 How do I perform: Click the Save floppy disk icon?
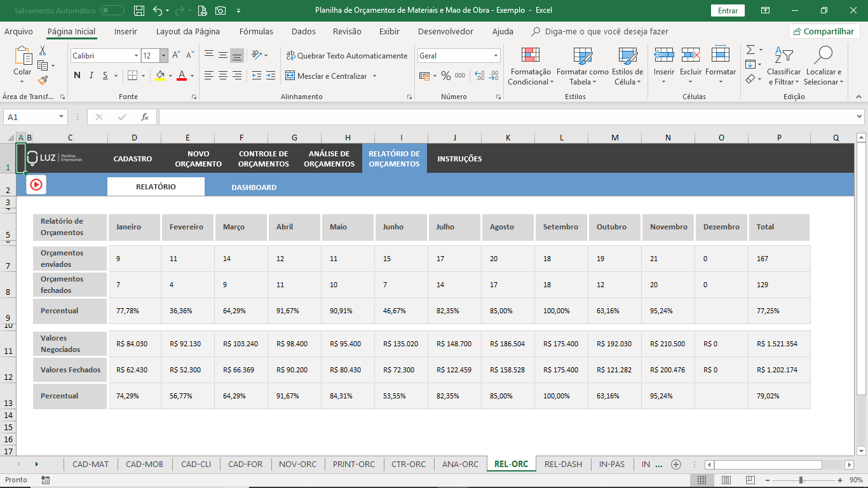(x=139, y=11)
